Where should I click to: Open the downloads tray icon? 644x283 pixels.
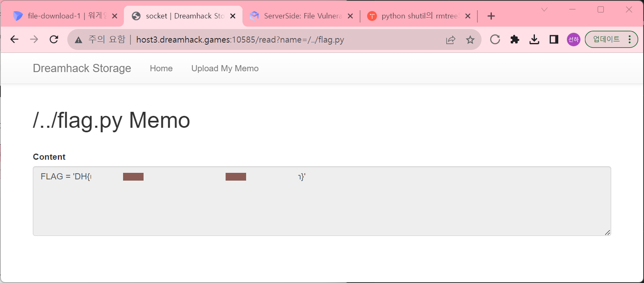534,39
